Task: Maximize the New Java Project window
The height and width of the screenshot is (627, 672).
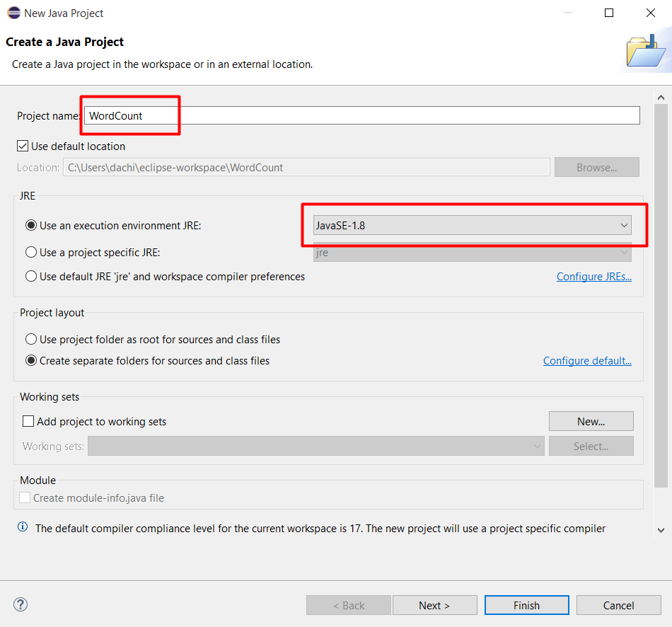Action: coord(608,13)
